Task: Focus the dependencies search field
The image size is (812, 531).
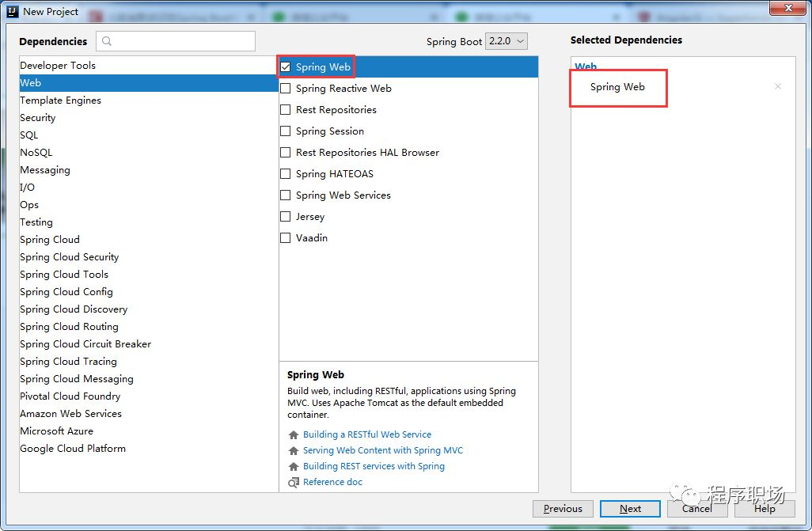Action: click(176, 41)
